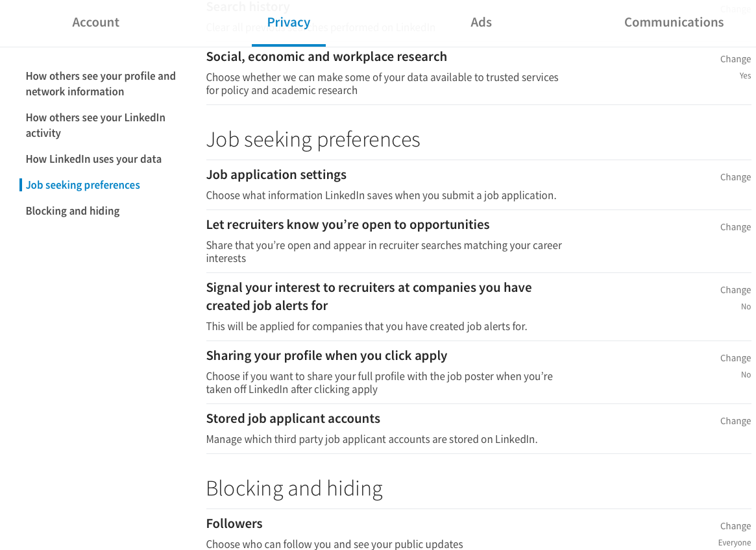This screenshot has height=550, width=756.
Task: Expand 'Social, economic and workplace research' heading
Action: 326,57
